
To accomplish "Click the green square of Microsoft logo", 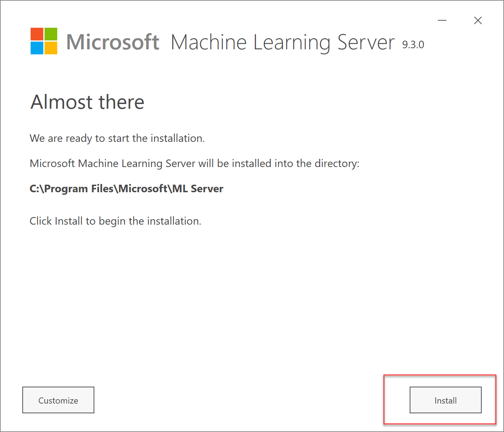I will [x=51, y=34].
